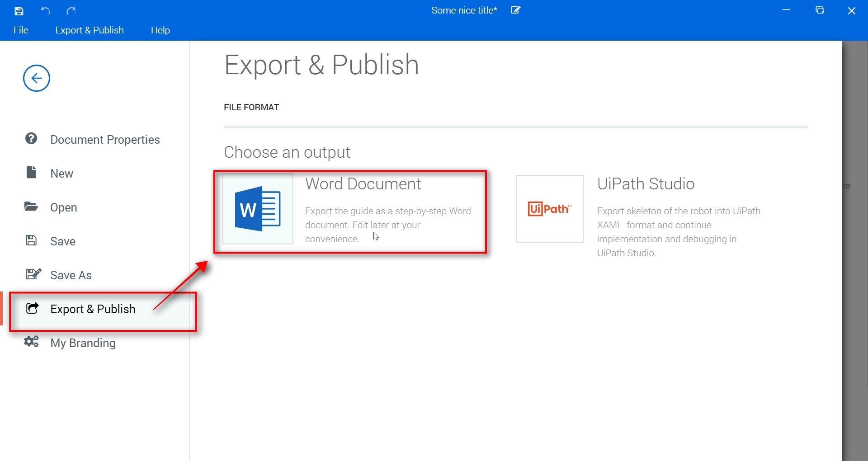The image size is (868, 461).
Task: Click the Save floppy disk icon in sidebar
Action: coord(31,240)
